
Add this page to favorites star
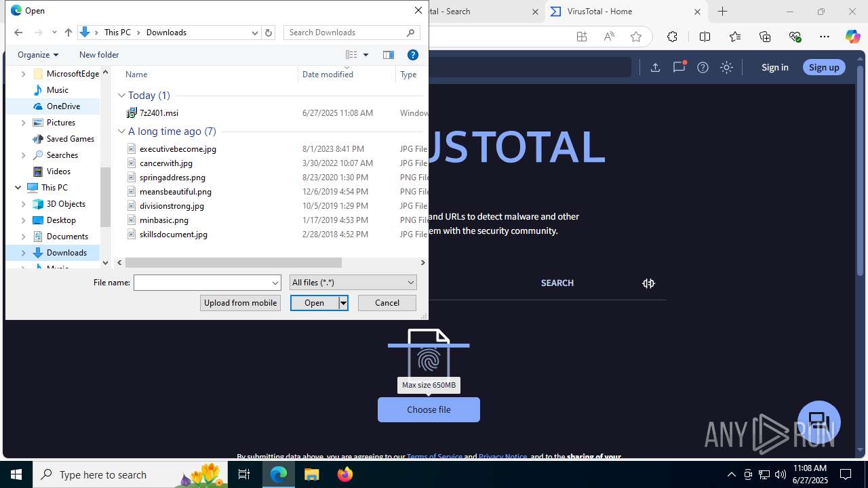point(636,37)
